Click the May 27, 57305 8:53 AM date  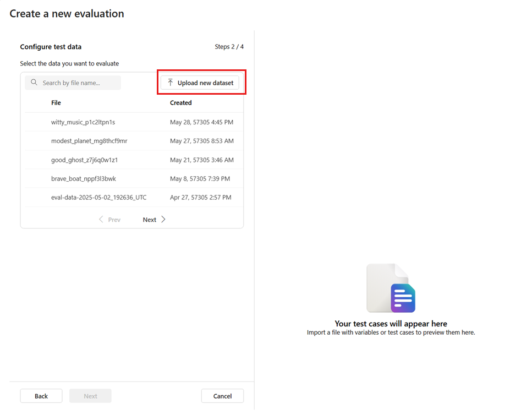coord(202,141)
